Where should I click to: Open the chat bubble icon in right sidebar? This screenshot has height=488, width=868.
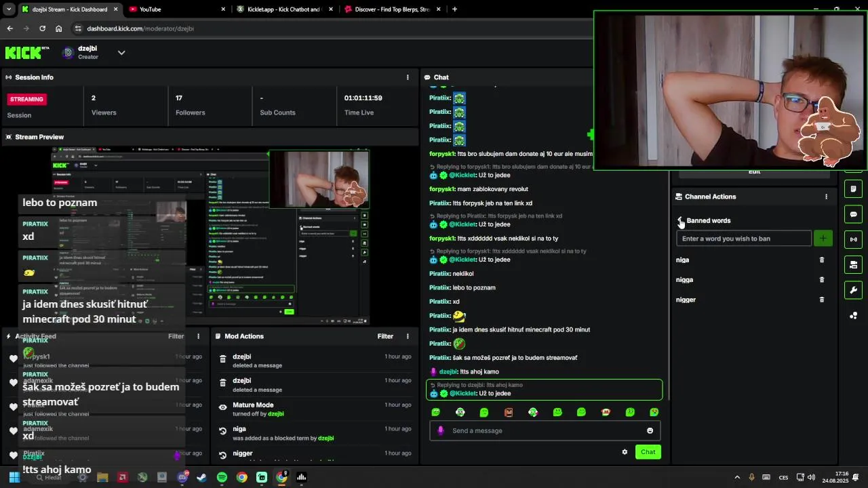pos(853,214)
